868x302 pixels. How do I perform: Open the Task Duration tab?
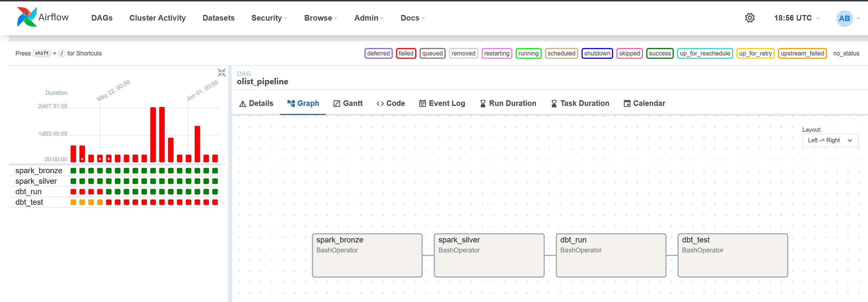(x=580, y=104)
